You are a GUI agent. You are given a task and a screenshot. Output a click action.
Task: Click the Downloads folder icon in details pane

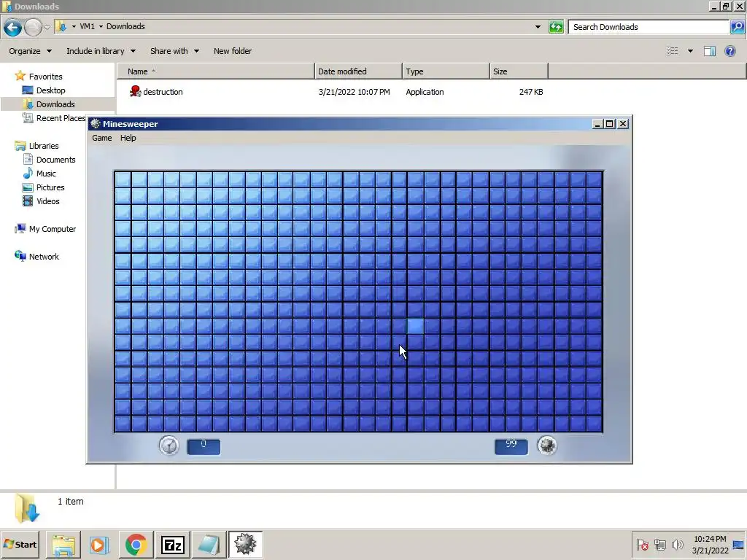point(27,508)
